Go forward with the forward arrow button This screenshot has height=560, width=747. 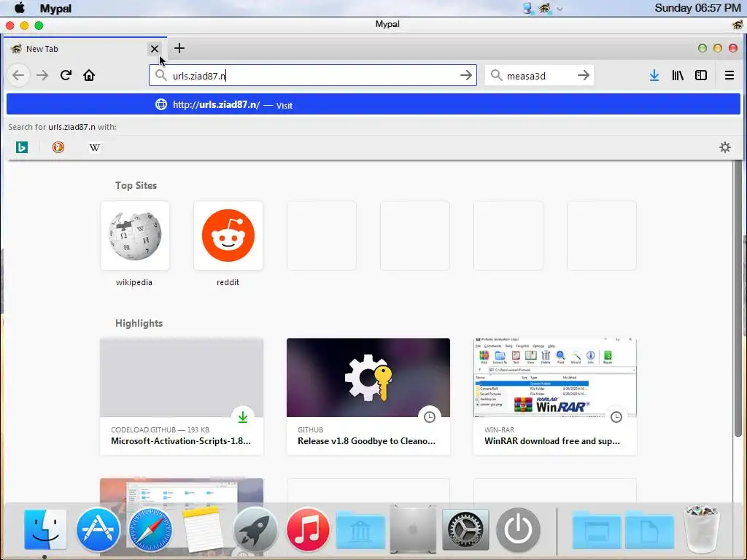(42, 75)
